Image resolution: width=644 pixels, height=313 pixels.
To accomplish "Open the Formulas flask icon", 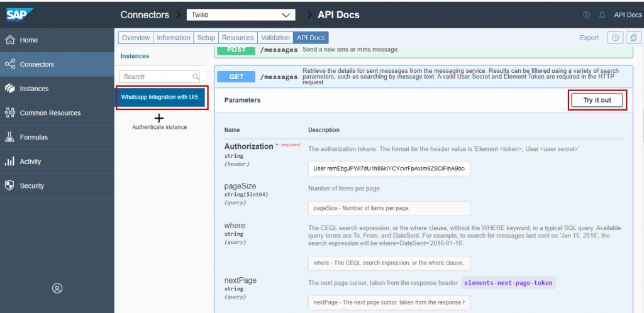I will tap(10, 137).
